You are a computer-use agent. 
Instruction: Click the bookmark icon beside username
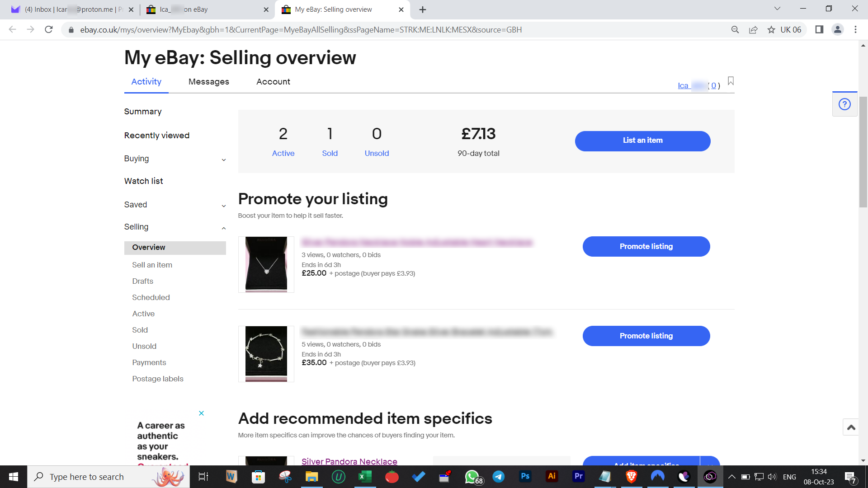point(731,81)
